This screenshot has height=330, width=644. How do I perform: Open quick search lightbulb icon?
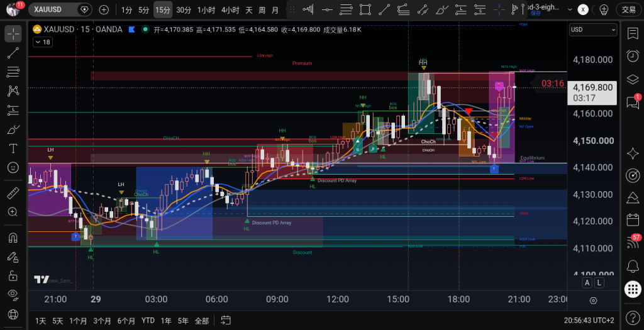coord(604,10)
